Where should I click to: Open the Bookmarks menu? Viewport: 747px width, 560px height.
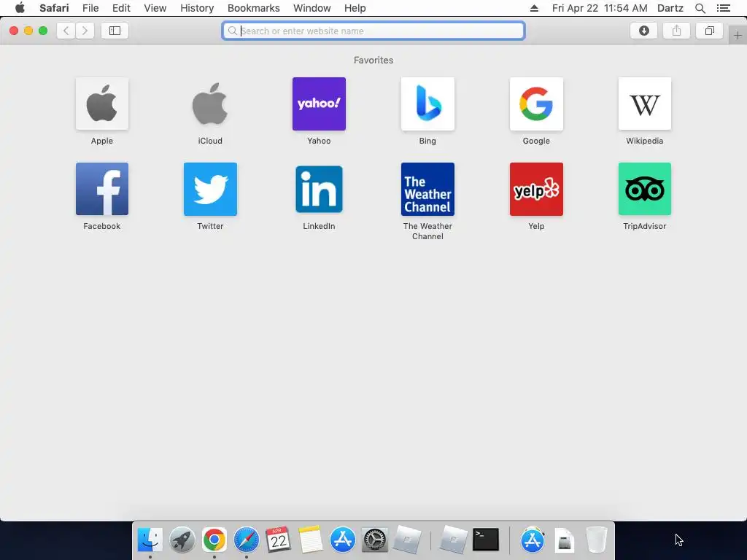click(x=253, y=8)
